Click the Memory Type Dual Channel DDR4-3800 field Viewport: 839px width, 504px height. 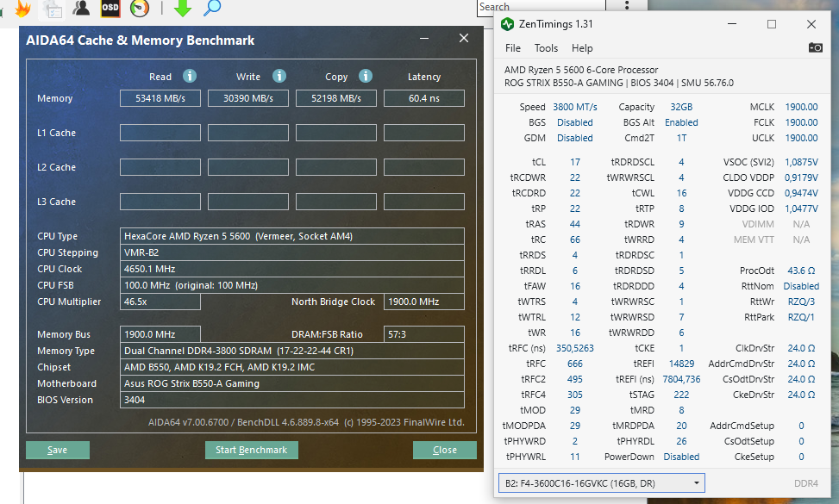pyautogui.click(x=292, y=351)
